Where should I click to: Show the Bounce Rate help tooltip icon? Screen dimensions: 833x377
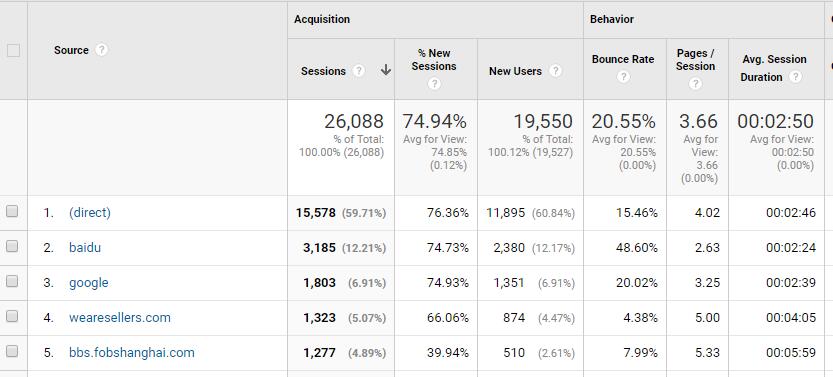pos(623,77)
